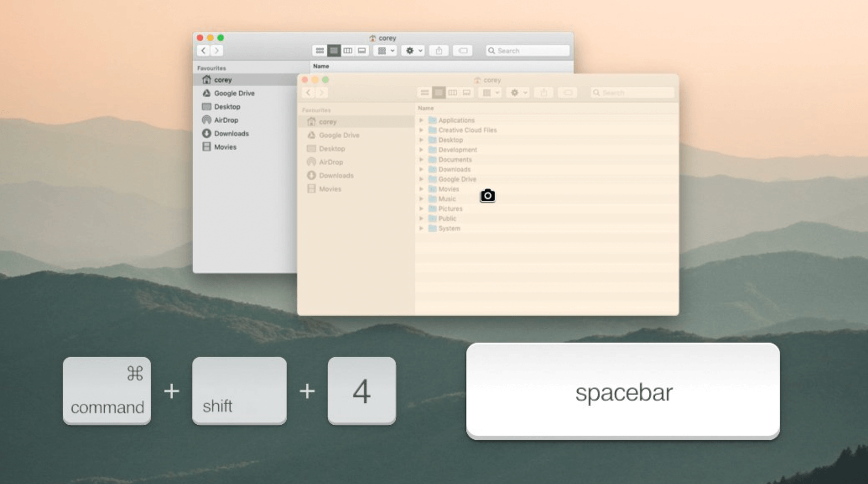The image size is (868, 484).
Task: Open Action gear menu in rear Finder window
Action: 413,50
